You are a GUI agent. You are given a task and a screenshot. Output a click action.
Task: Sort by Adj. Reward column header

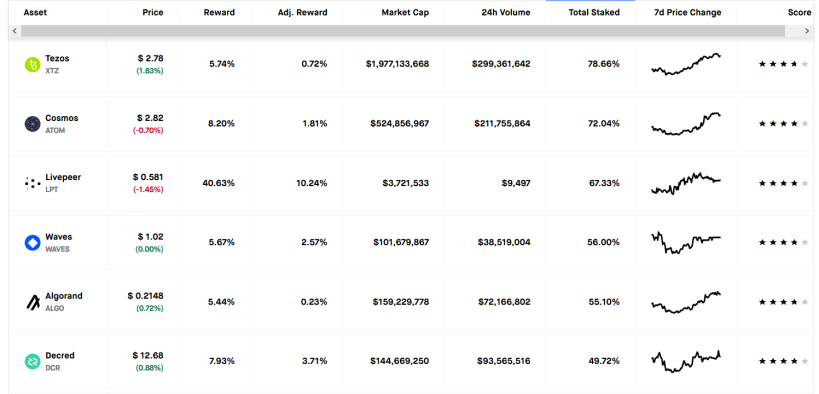tap(302, 13)
